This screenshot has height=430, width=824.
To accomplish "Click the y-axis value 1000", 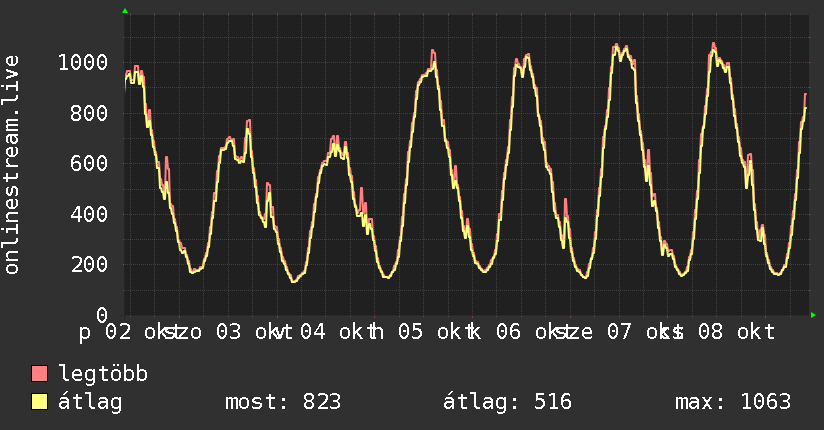I will (83, 63).
